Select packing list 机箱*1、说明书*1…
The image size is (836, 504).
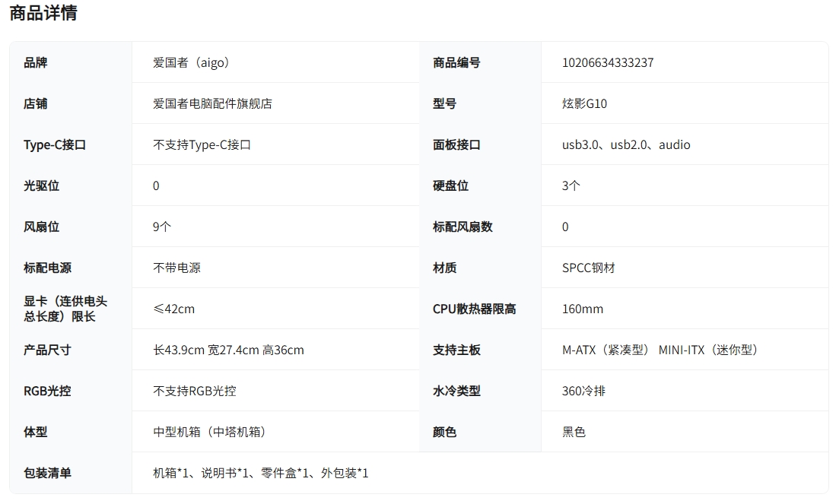coord(261,473)
